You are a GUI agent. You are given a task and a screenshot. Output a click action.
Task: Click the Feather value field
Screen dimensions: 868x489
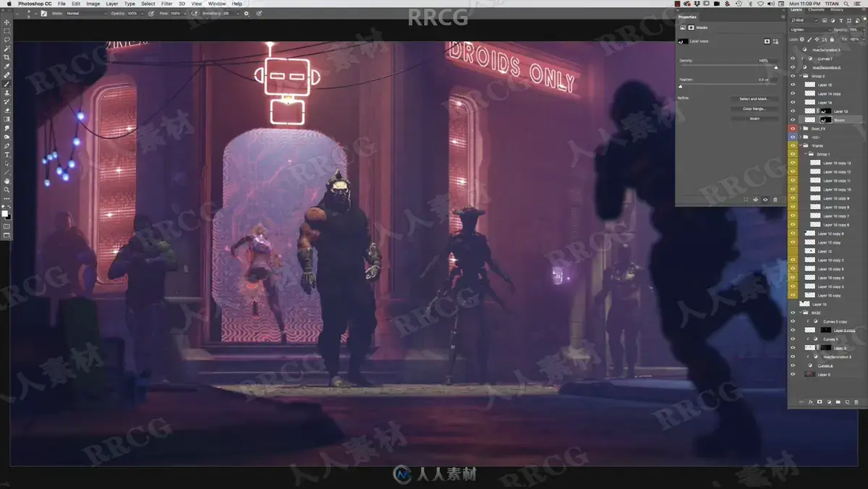(x=767, y=80)
